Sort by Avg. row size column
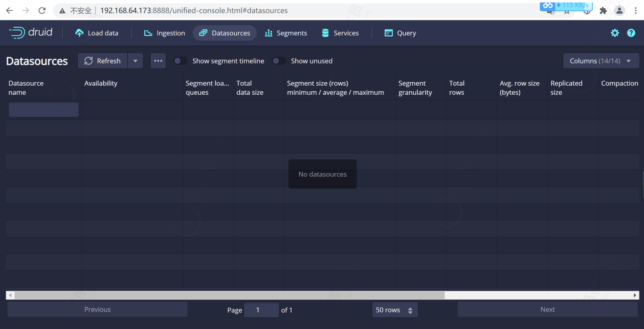 522,88
